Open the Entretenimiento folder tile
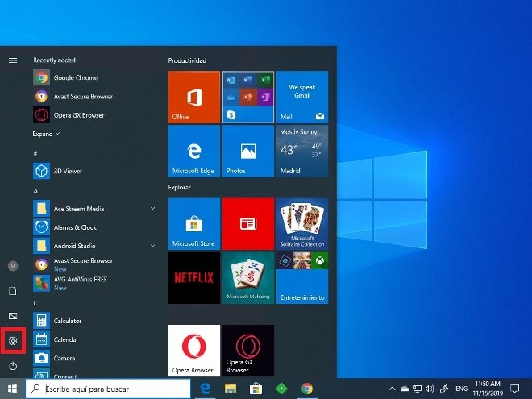Viewport: 532px width, 399px height. [x=302, y=278]
